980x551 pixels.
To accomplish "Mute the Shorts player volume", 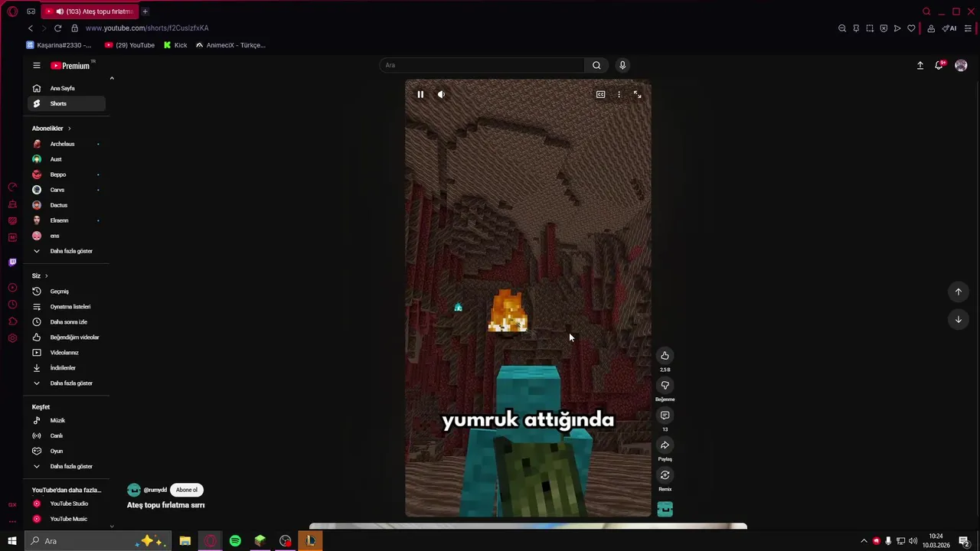I will click(x=441, y=94).
